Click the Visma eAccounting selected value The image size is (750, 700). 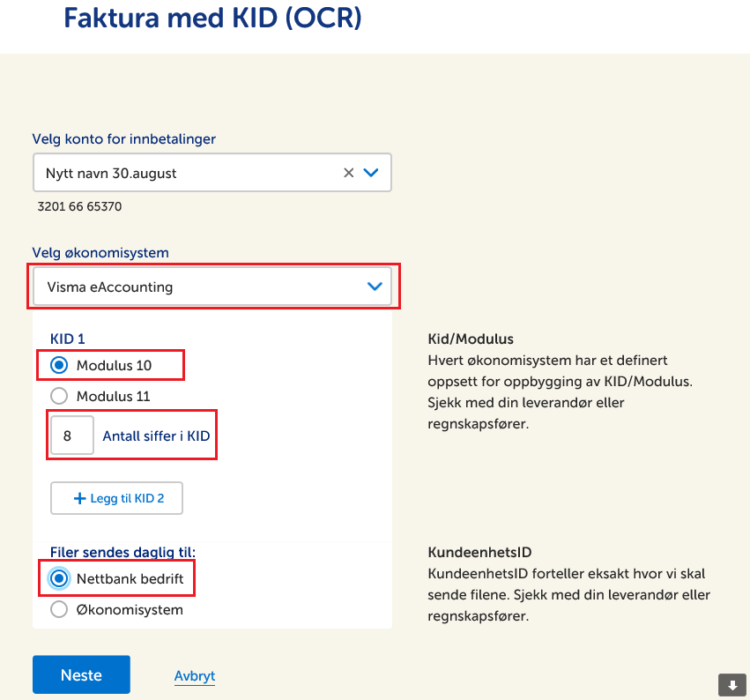[x=110, y=287]
